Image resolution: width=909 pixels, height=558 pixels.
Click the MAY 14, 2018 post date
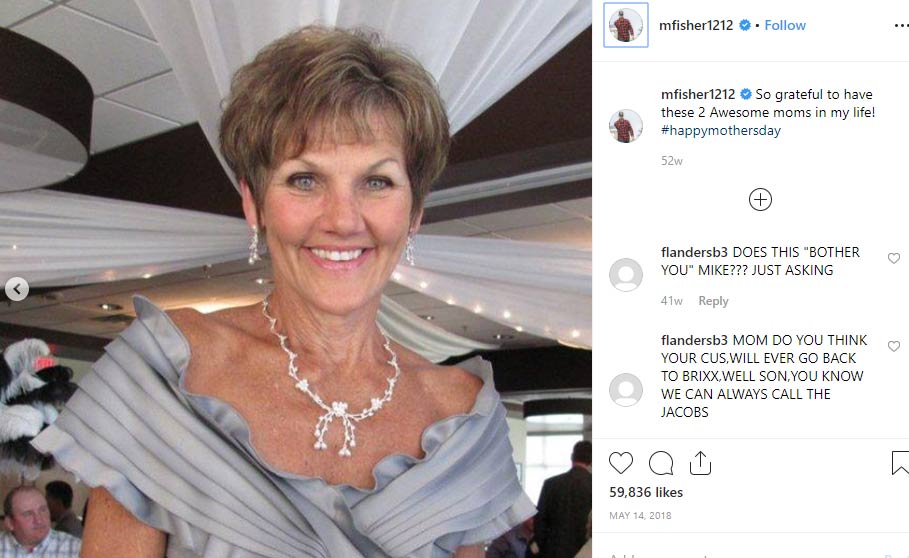pos(640,516)
